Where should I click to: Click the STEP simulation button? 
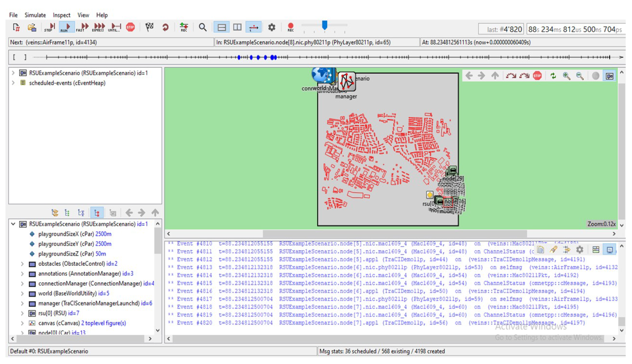[x=49, y=27]
